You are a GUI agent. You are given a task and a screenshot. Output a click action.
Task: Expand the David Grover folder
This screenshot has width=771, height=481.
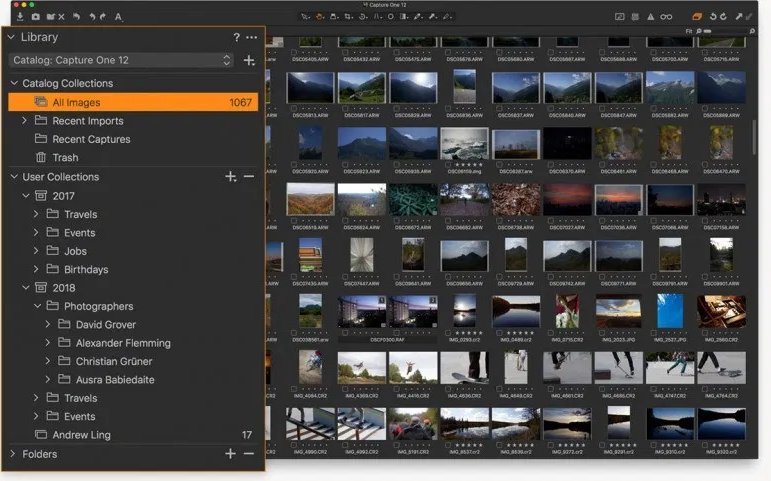point(48,325)
